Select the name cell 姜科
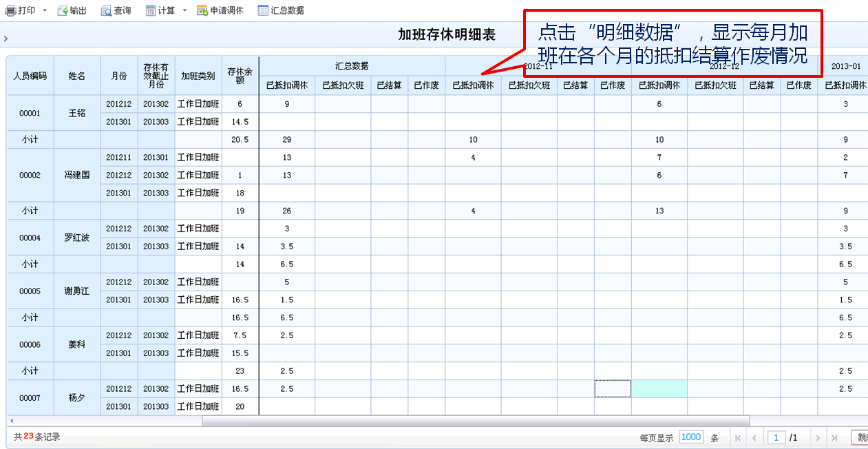This screenshot has height=449, width=868. tap(77, 344)
